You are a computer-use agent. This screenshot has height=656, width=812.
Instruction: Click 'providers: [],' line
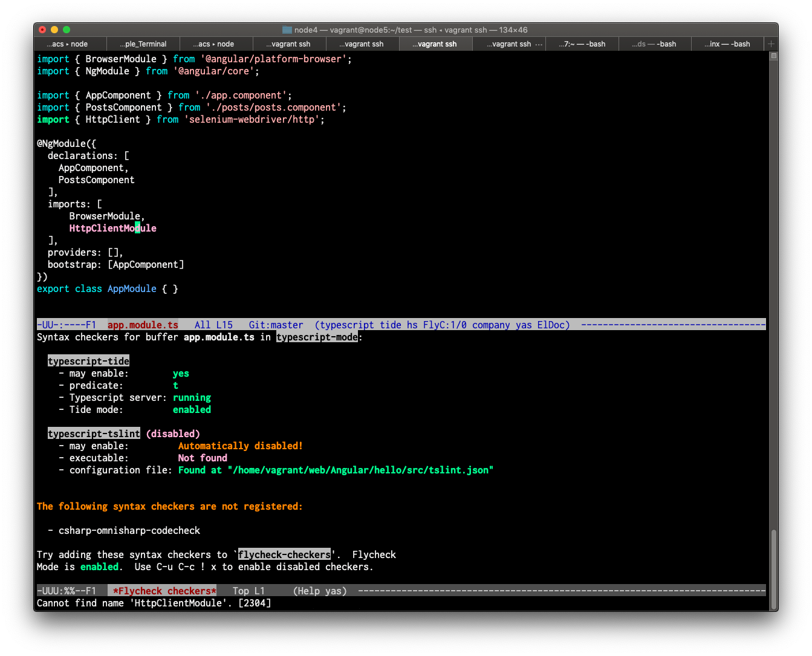click(86, 253)
